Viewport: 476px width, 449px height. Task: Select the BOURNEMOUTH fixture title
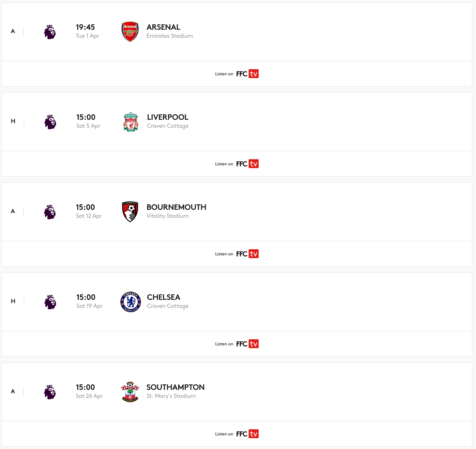click(176, 207)
